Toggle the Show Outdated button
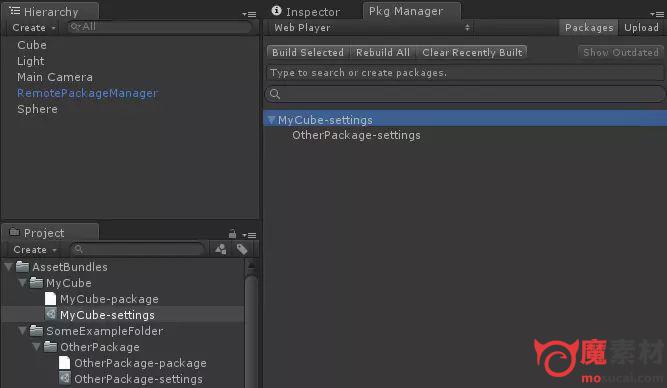Image resolution: width=667 pixels, height=388 pixels. [x=621, y=52]
